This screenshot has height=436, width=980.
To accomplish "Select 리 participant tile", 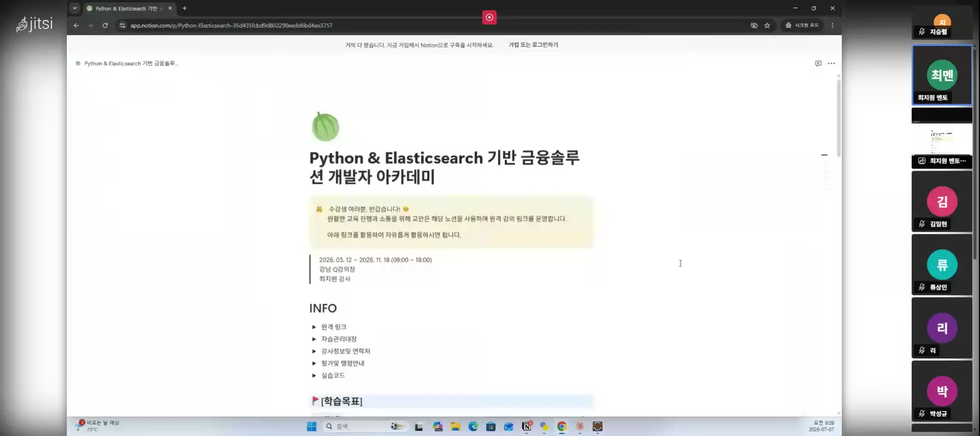I will pyautogui.click(x=942, y=328).
